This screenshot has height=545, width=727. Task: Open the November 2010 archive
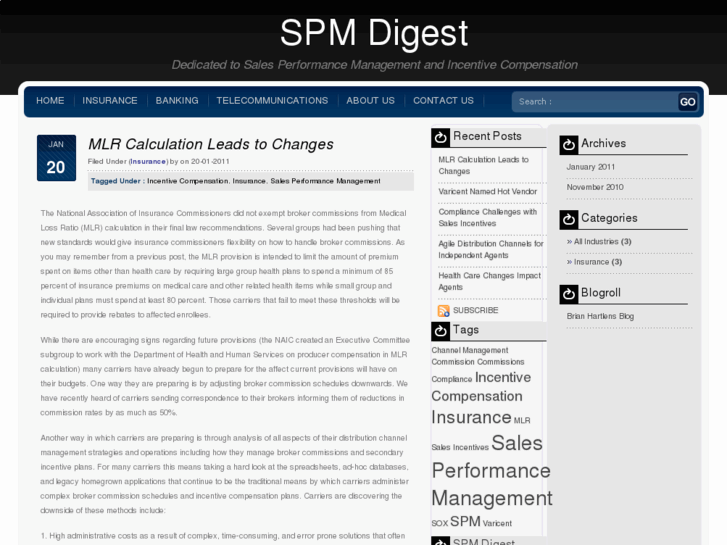click(595, 187)
